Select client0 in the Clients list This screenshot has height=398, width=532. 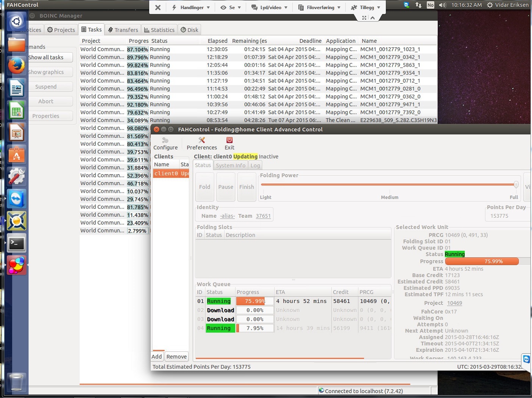tap(171, 173)
